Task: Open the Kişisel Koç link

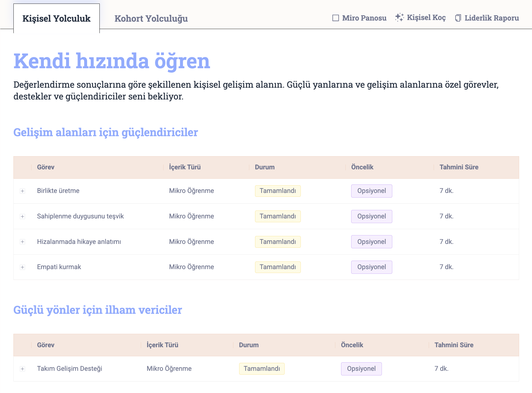Action: tap(426, 18)
